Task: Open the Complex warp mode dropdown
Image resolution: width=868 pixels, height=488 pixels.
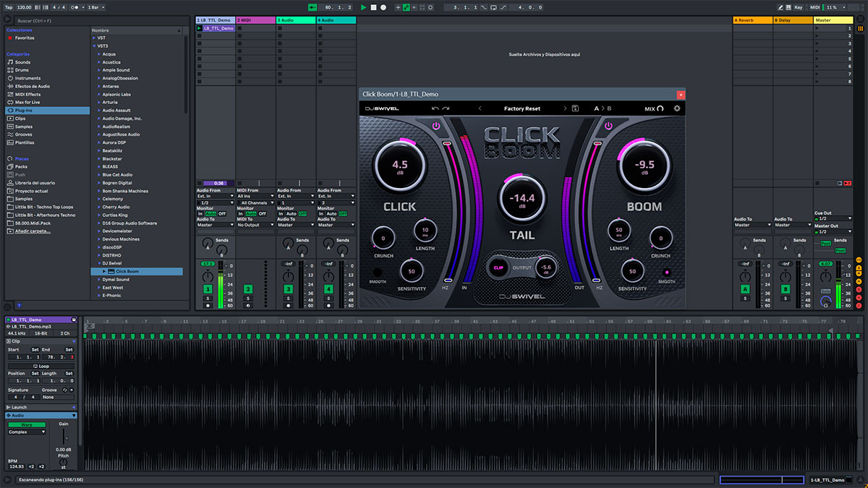Action: [x=27, y=432]
